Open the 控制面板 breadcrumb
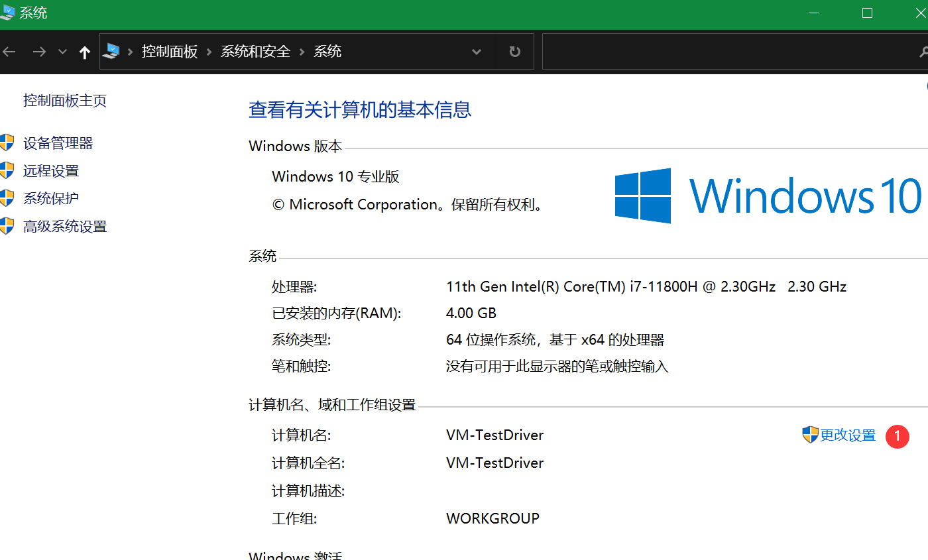The image size is (928, 560). pyautogui.click(x=170, y=52)
